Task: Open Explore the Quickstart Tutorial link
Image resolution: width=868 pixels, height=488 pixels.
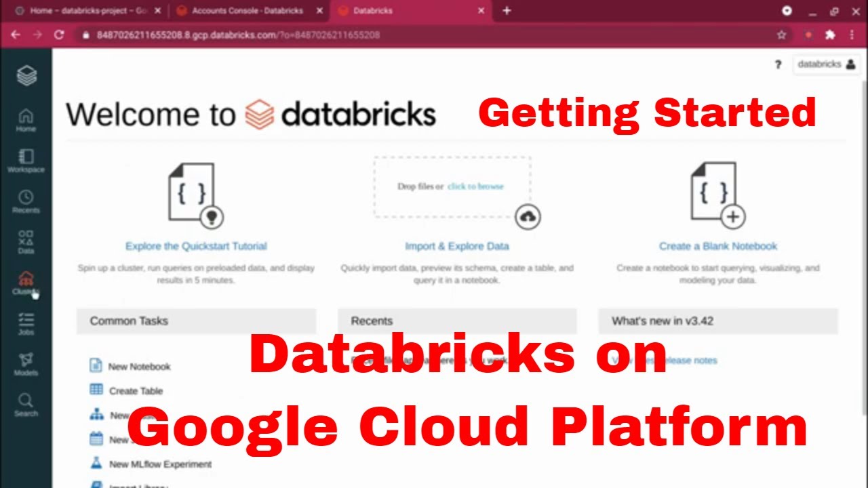Action: [x=196, y=246]
